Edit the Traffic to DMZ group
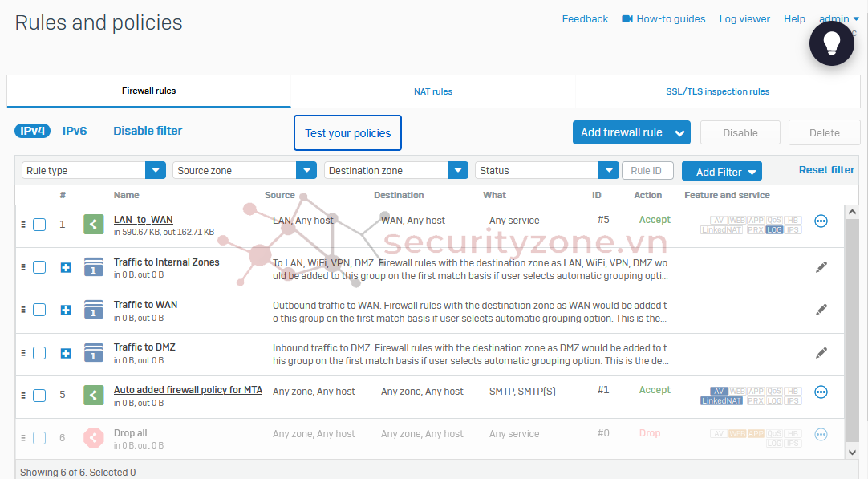The image size is (868, 479). (821, 352)
